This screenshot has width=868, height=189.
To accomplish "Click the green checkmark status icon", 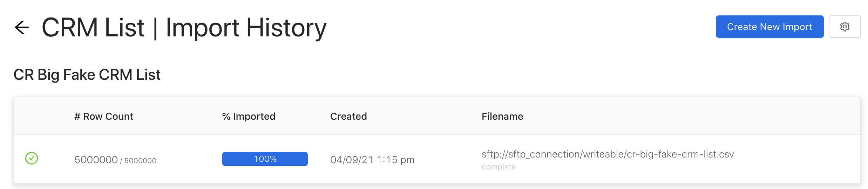I will tap(32, 158).
